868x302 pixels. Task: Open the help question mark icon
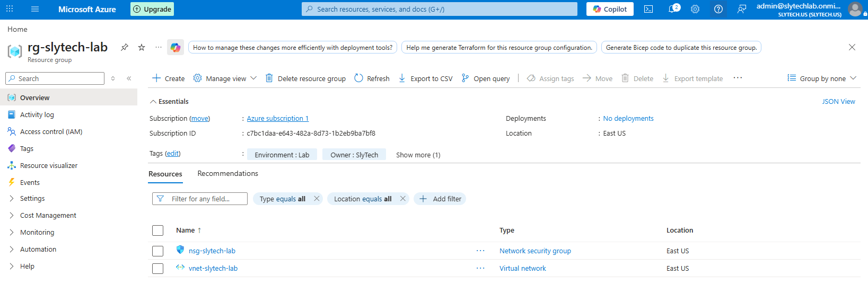coord(718,9)
